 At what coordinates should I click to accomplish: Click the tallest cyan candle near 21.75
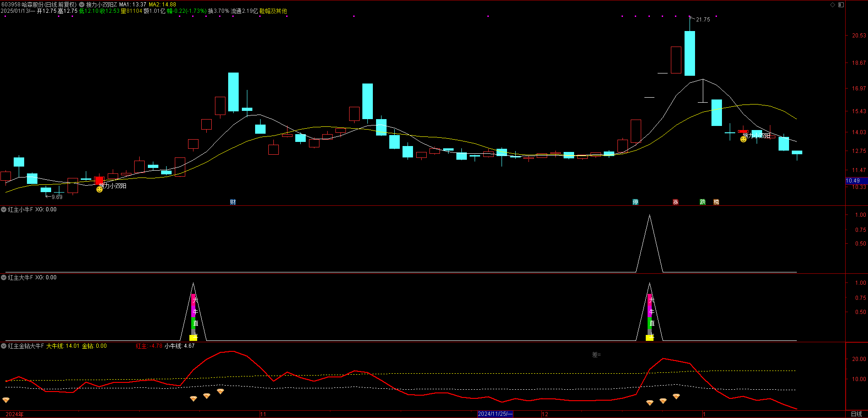690,53
